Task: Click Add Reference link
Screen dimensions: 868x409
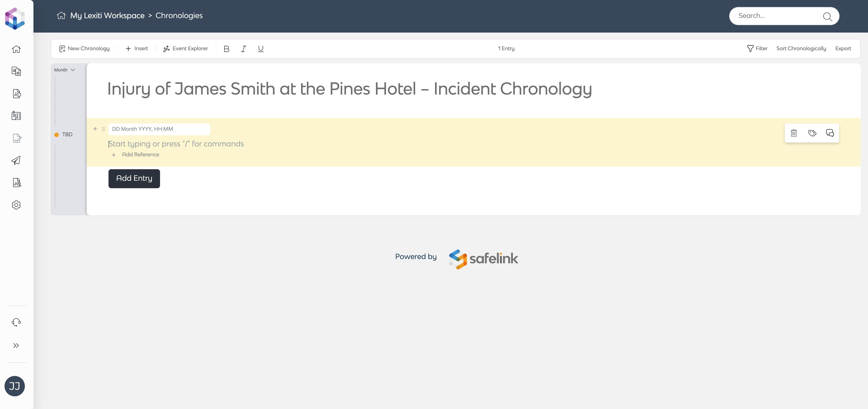Action: point(140,155)
